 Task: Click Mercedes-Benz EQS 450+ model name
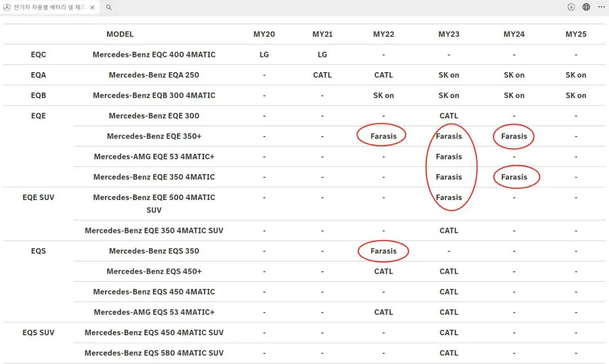pyautogui.click(x=154, y=271)
